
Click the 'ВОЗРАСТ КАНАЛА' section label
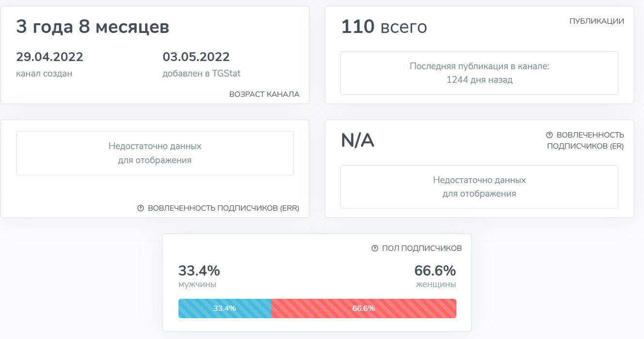click(x=265, y=94)
